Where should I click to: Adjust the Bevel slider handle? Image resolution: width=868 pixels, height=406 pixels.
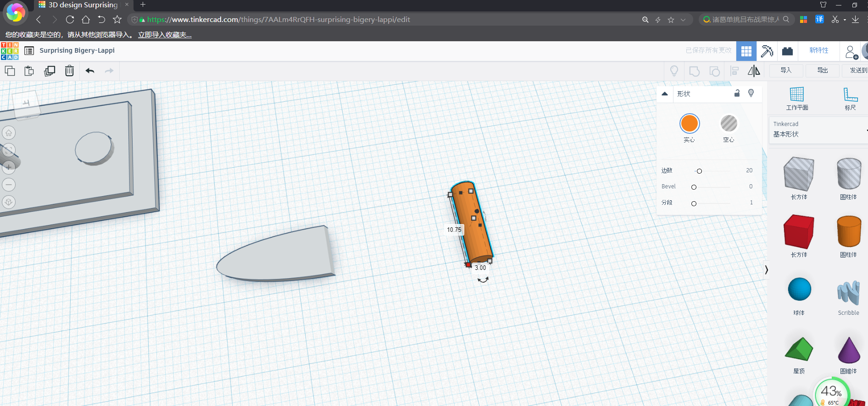coord(694,187)
